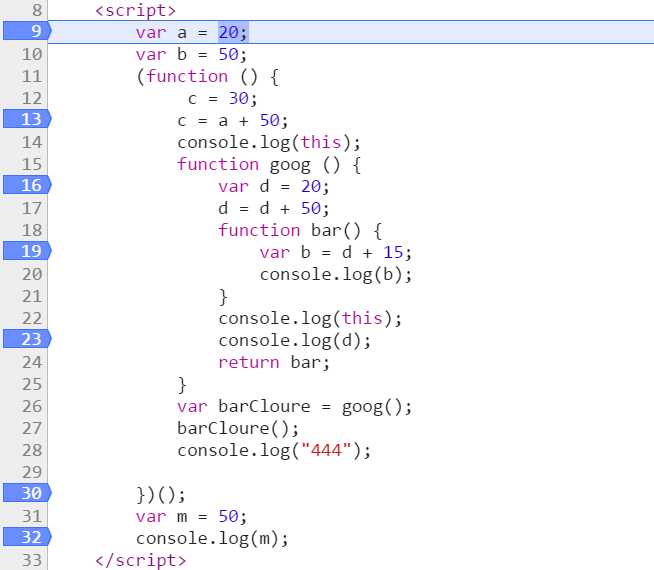The height and width of the screenshot is (570, 654).
Task: Click the opening <script> tag
Action: point(136,10)
